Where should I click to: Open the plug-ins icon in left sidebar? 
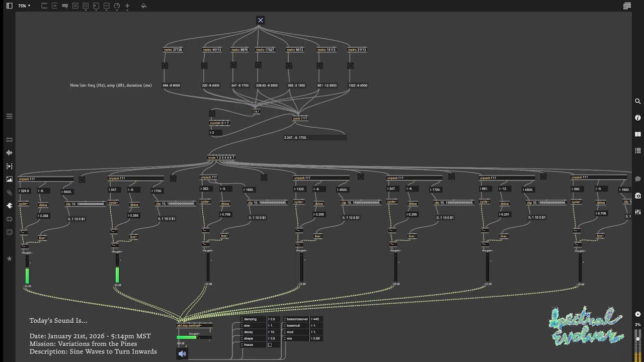[x=9, y=206]
